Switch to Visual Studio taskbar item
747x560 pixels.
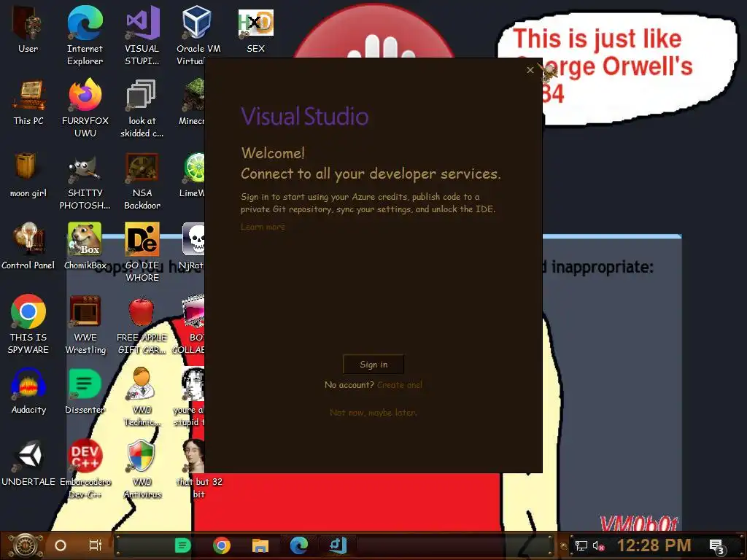point(338,545)
